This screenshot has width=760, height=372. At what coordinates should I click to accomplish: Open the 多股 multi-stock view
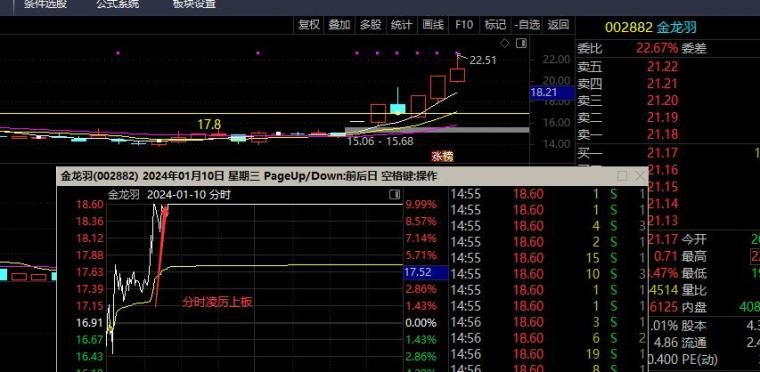click(371, 25)
